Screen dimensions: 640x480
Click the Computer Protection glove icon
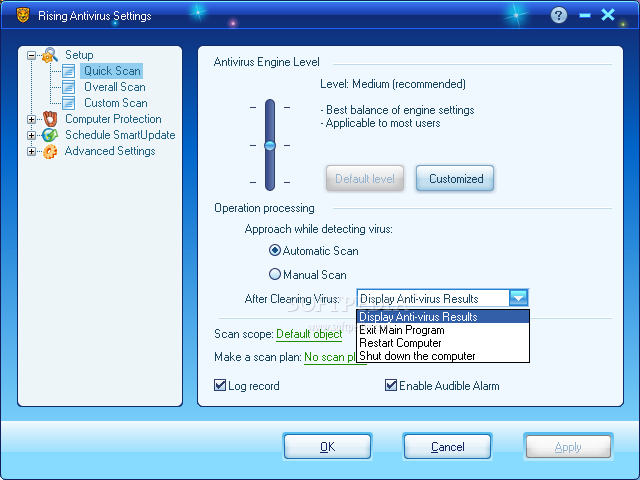(50, 119)
